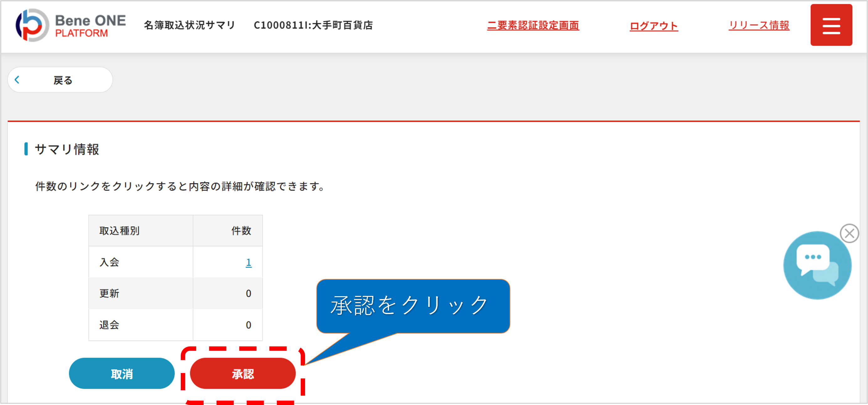Click the back chevron arrow icon
The width and height of the screenshot is (868, 405).
[17, 80]
